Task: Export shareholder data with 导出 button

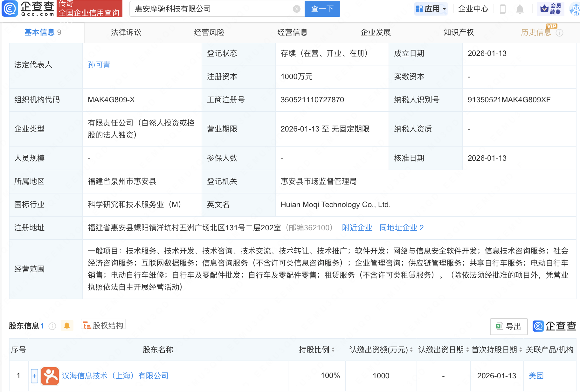Action: [x=508, y=327]
